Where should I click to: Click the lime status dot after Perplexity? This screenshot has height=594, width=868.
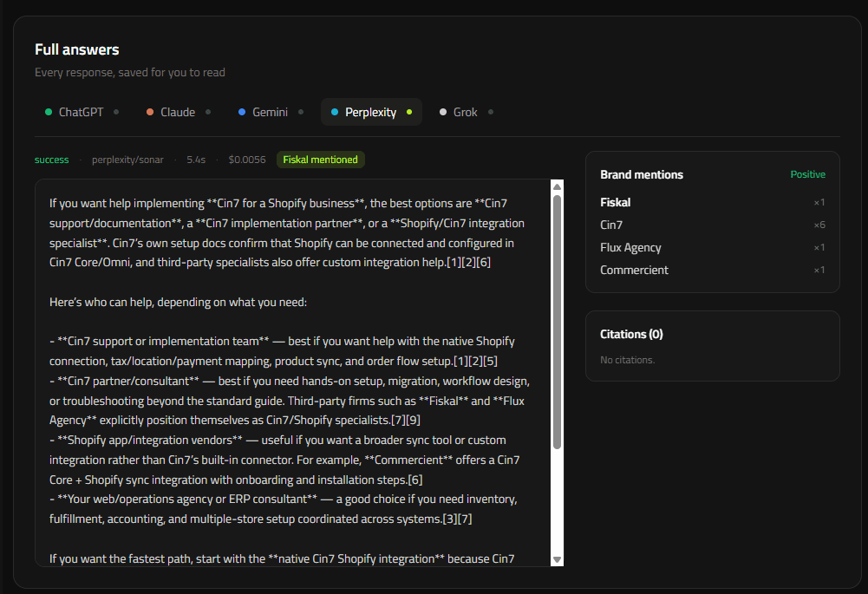(409, 112)
